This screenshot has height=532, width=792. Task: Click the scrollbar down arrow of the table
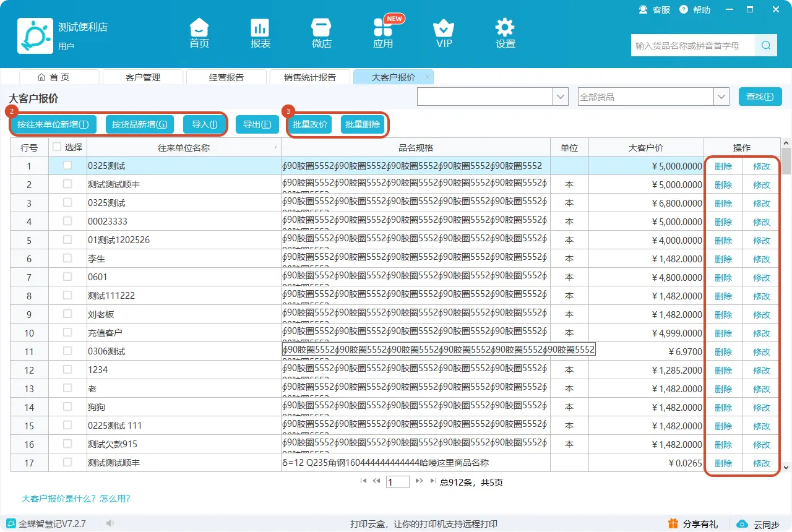coord(786,468)
